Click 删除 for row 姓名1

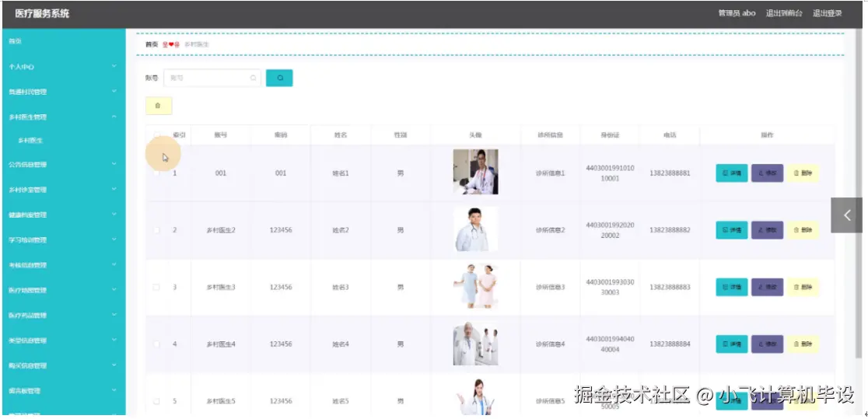click(803, 173)
